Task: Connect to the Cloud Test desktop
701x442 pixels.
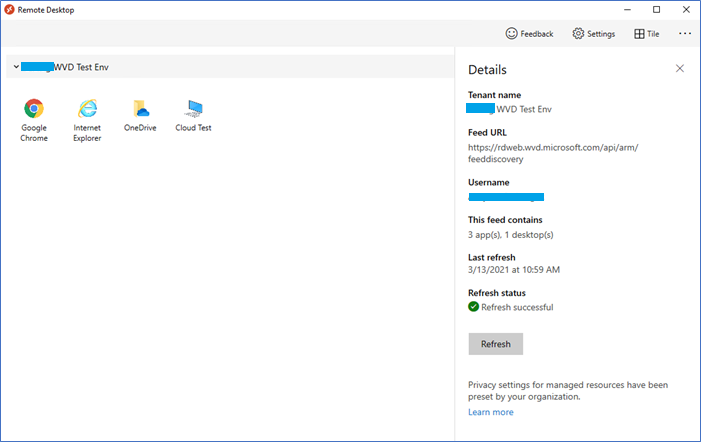Action: (194, 115)
